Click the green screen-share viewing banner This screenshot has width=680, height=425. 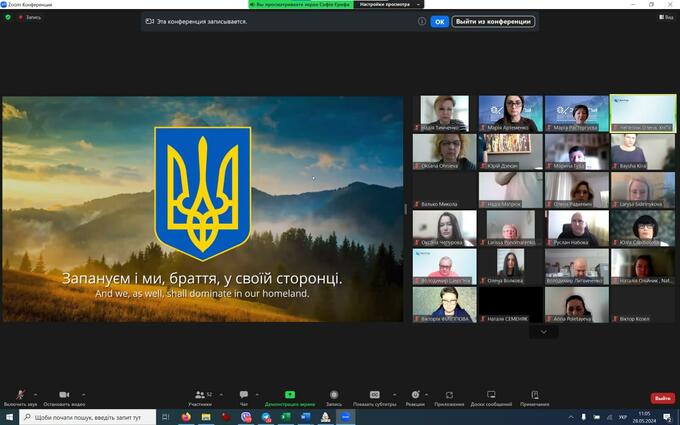point(301,4)
